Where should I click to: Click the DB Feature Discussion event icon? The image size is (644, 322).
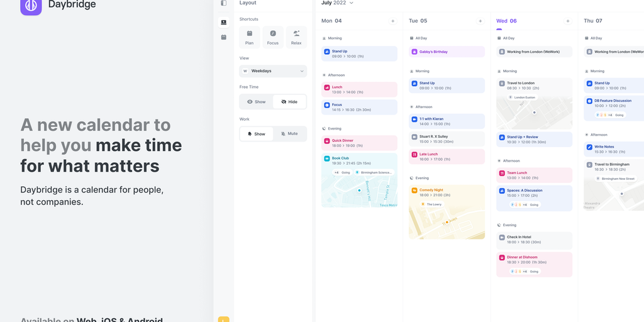coord(589,101)
